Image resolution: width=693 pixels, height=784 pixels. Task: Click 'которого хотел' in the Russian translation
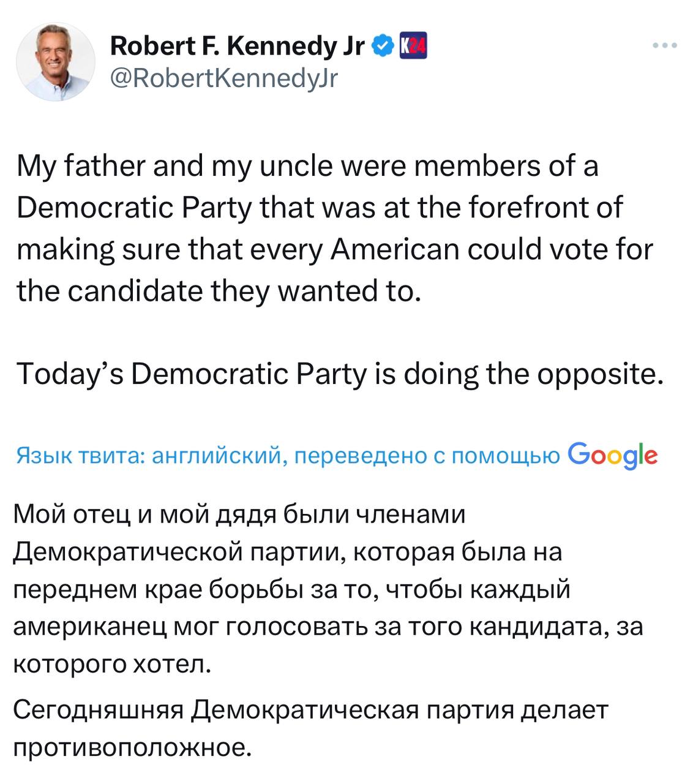(112, 663)
